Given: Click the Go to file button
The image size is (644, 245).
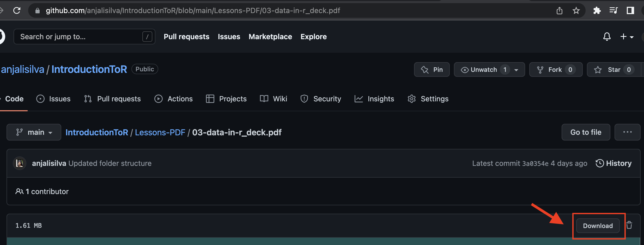Looking at the screenshot, I should [586, 132].
